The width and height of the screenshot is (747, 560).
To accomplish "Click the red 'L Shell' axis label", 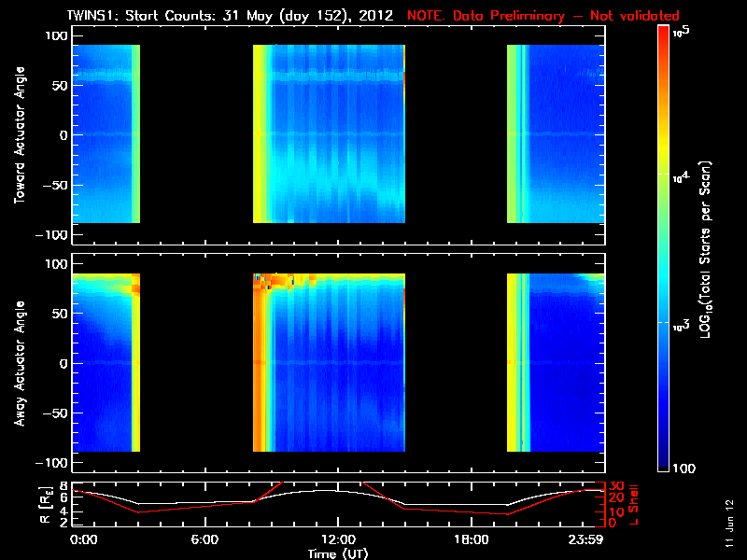I will [x=634, y=505].
